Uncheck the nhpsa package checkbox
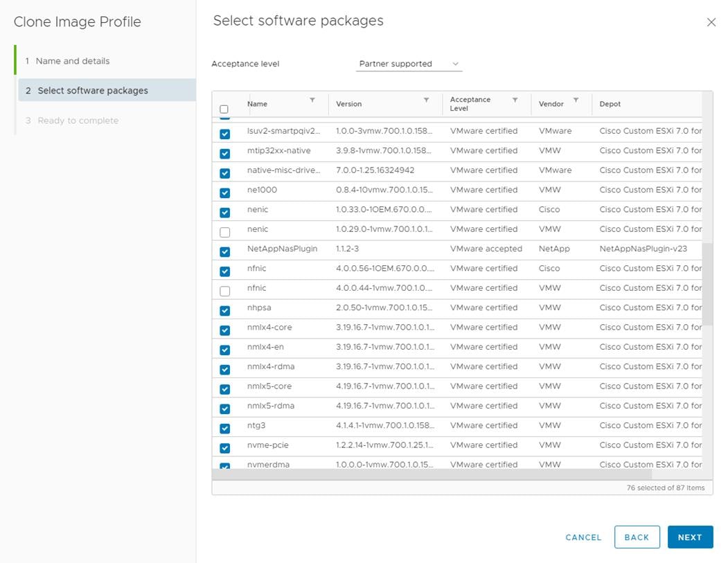The image size is (728, 563). coord(224,310)
